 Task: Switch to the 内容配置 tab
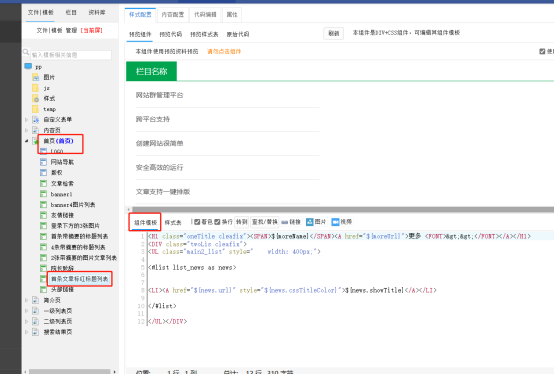173,15
